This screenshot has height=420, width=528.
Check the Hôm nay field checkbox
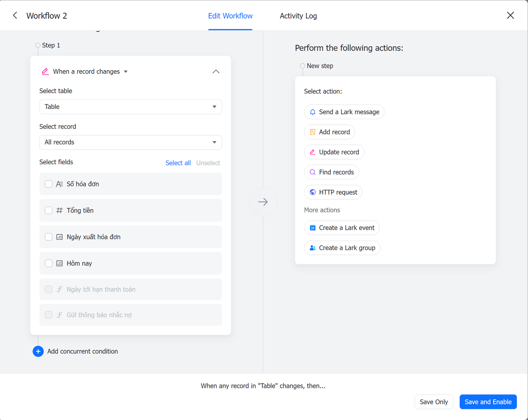click(49, 263)
